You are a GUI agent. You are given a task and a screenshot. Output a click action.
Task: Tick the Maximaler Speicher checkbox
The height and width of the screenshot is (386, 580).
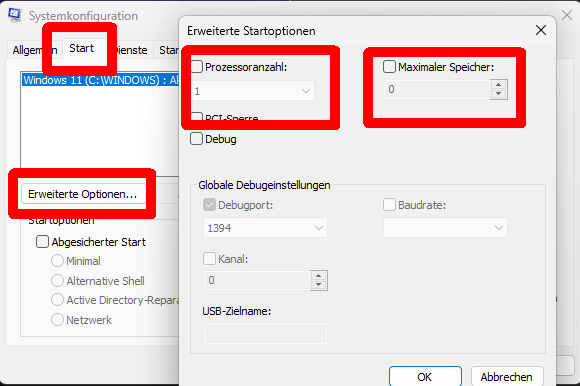coord(389,67)
